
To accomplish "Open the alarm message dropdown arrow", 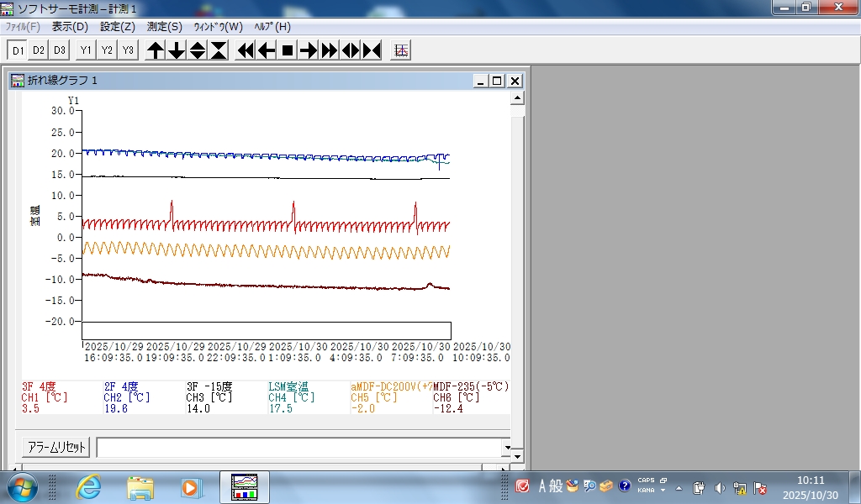I will pyautogui.click(x=506, y=448).
